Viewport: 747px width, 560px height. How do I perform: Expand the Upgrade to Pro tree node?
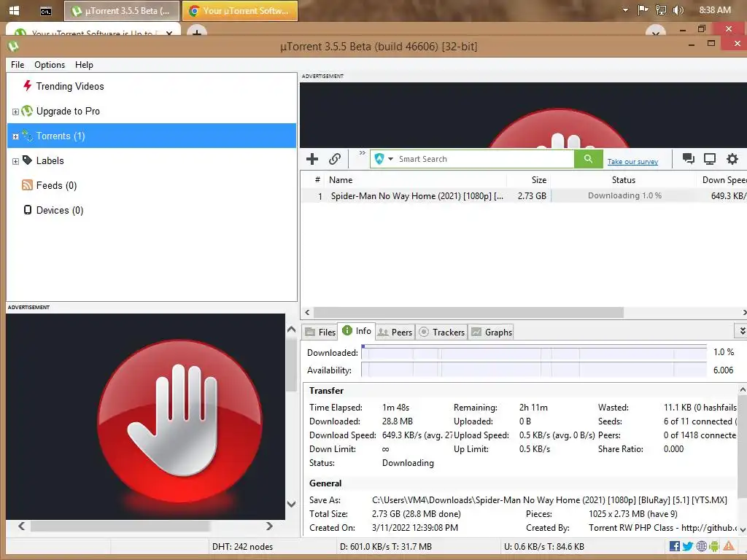[x=15, y=112]
